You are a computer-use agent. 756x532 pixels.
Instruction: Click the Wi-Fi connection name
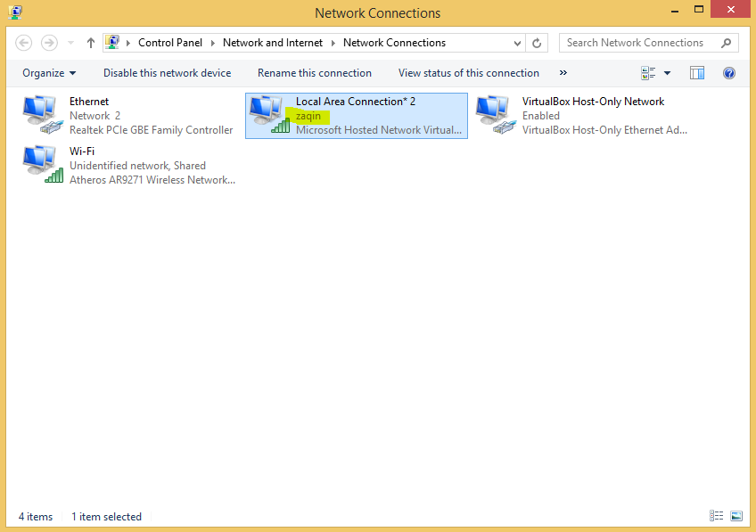82,151
